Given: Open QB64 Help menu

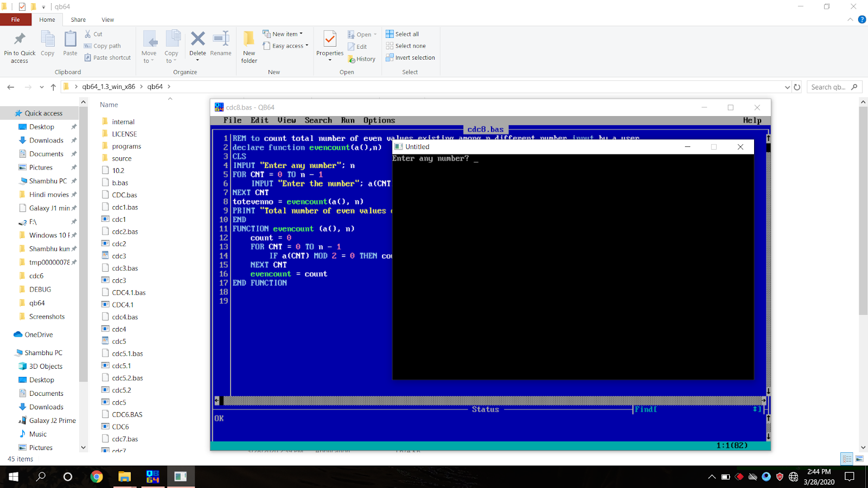Looking at the screenshot, I should 752,120.
